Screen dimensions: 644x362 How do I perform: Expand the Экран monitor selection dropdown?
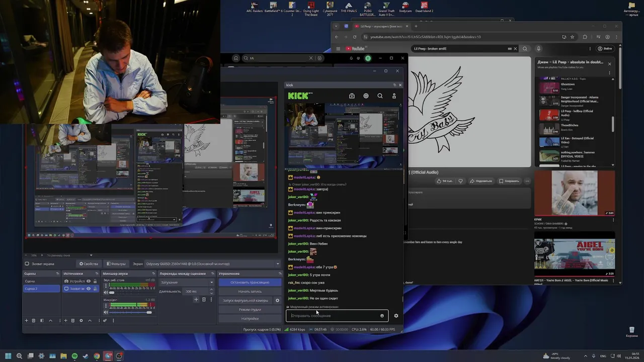point(277,263)
